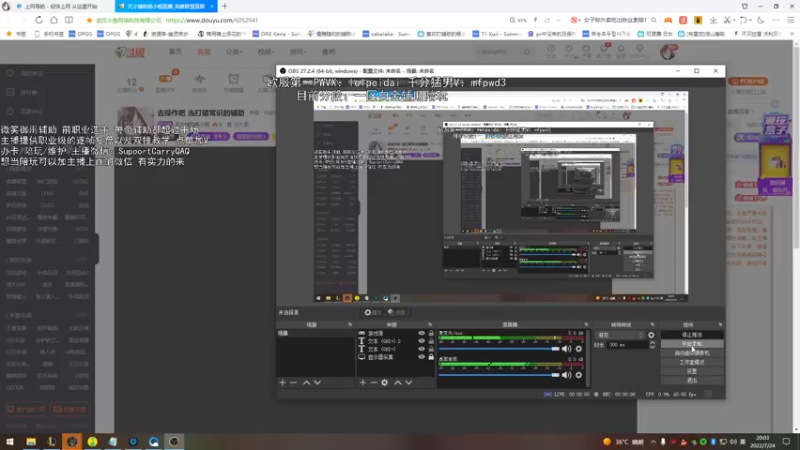The width and height of the screenshot is (800, 450).
Task: Select the scene entry in scenes list
Action: (x=315, y=333)
